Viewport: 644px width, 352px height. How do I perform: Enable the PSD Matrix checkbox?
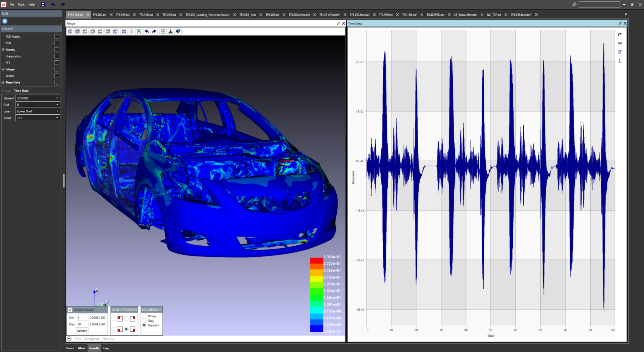[x=57, y=37]
